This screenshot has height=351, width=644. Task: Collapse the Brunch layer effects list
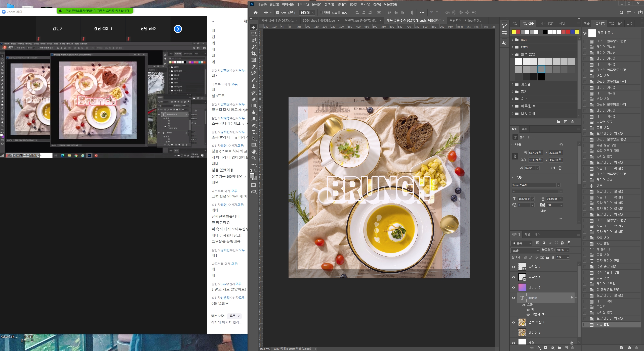point(576,298)
